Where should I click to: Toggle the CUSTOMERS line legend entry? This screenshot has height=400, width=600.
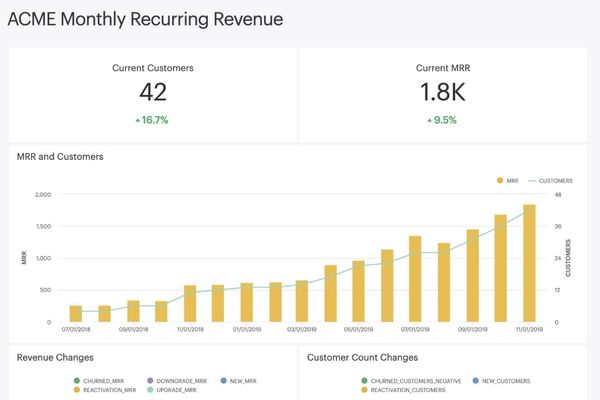[550, 181]
